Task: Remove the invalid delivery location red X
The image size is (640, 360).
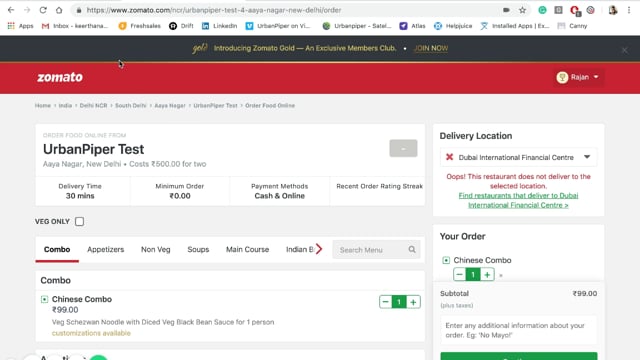Action: (449, 157)
